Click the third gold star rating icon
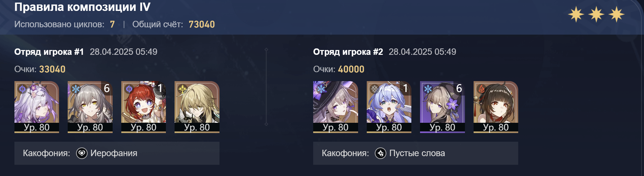Screen dimensions: 644x176 tap(616, 15)
